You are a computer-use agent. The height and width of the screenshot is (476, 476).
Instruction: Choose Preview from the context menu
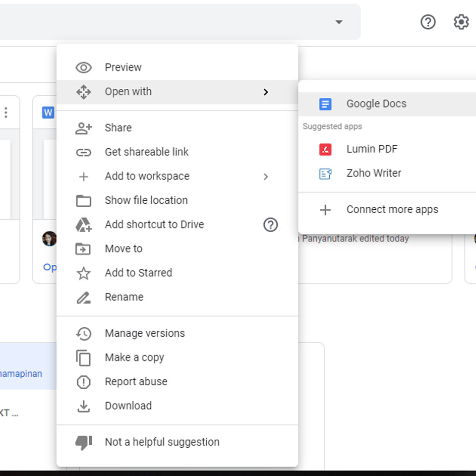(x=178, y=67)
